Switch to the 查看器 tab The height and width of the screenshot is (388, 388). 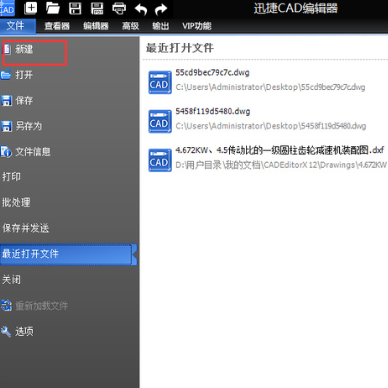coord(57,26)
